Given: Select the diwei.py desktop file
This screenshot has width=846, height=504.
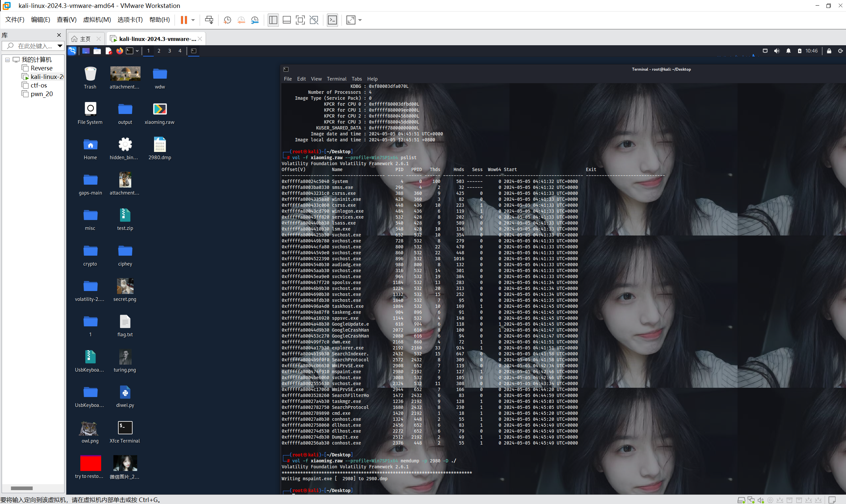Looking at the screenshot, I should pos(125,396).
